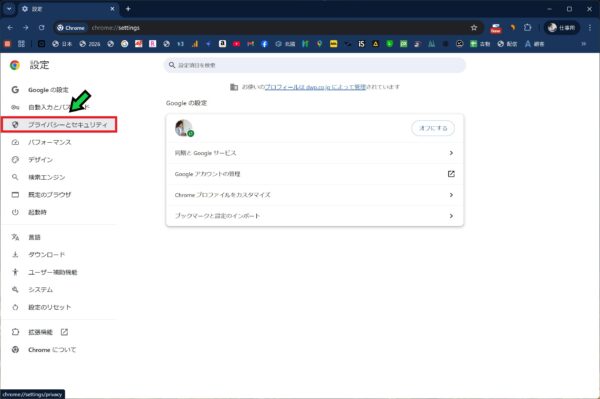Open the 仕事用 profile button
This screenshot has height=399, width=600.
(562, 28)
